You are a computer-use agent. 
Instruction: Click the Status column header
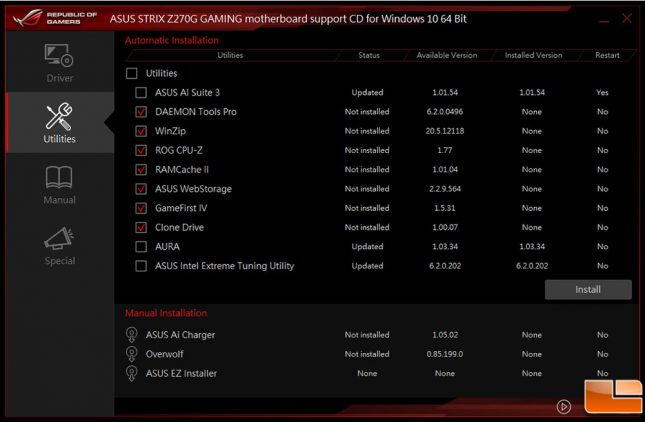tap(369, 55)
